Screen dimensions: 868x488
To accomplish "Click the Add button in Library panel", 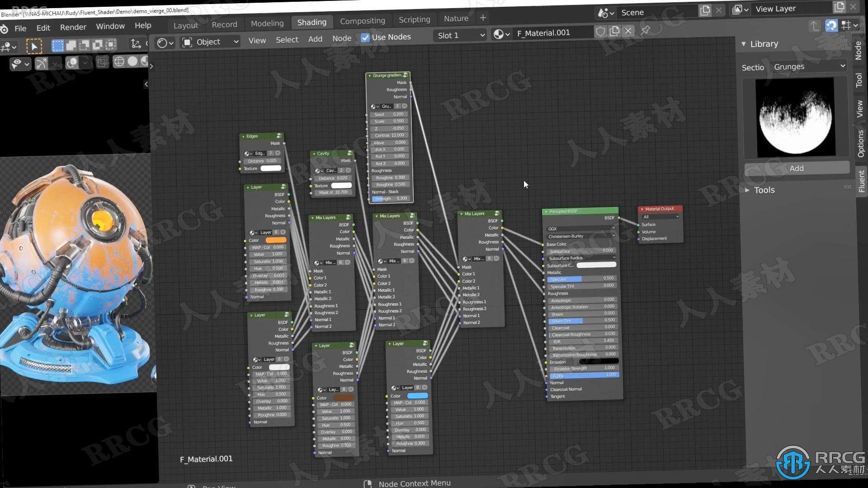I will [796, 168].
